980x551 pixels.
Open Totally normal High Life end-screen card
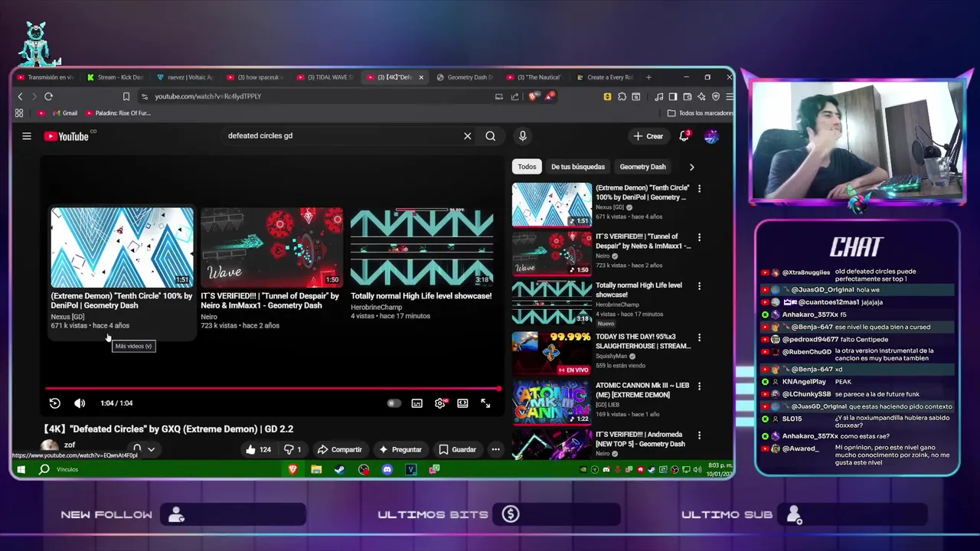coord(422,264)
